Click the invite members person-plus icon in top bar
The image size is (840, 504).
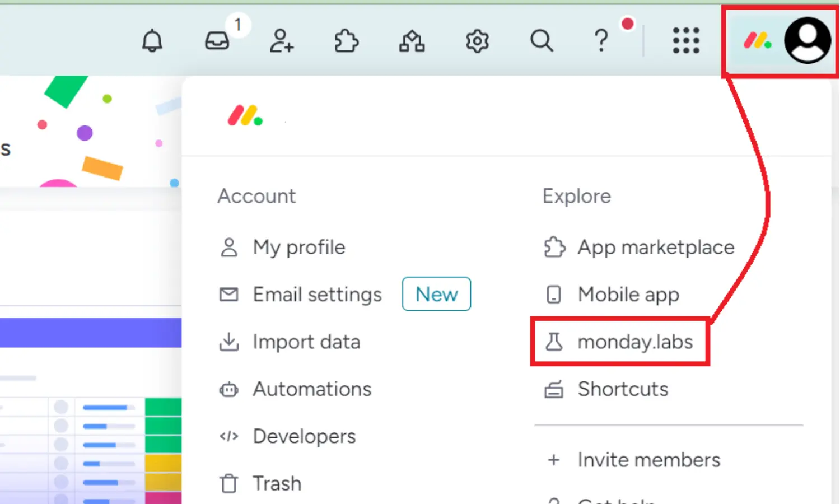point(282,41)
